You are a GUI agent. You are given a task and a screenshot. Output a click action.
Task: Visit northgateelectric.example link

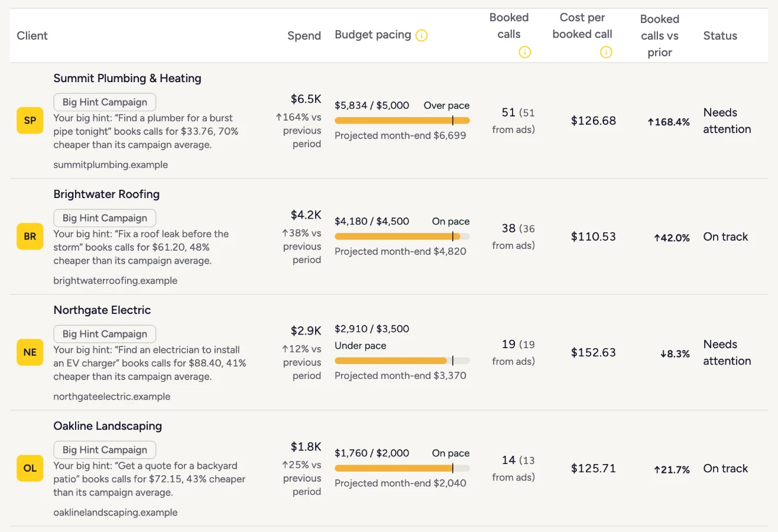112,397
